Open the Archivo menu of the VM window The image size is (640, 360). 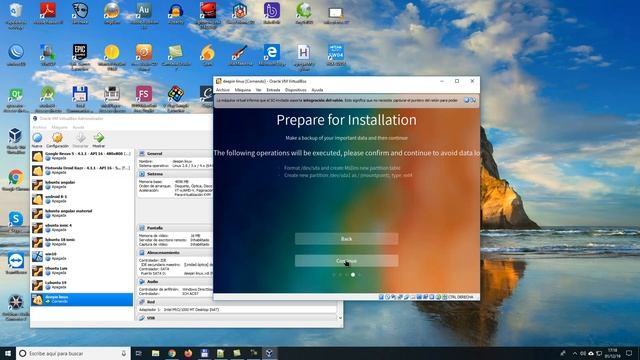223,90
